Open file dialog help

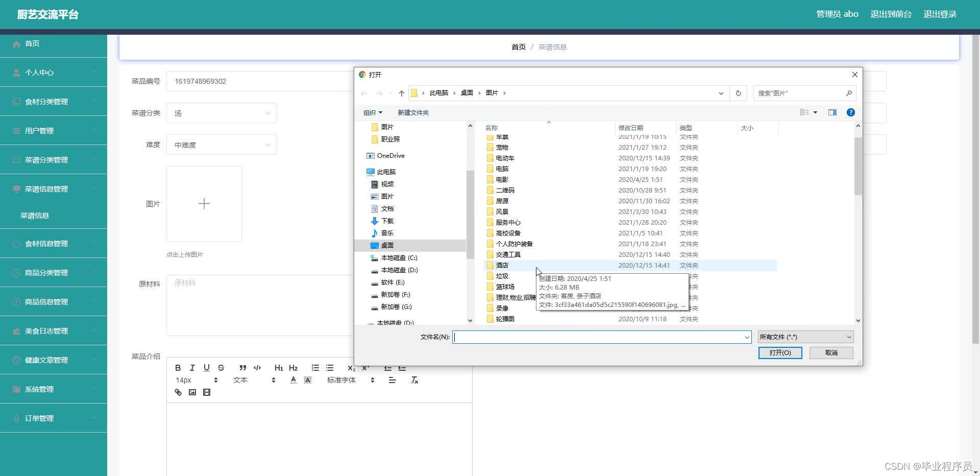850,112
